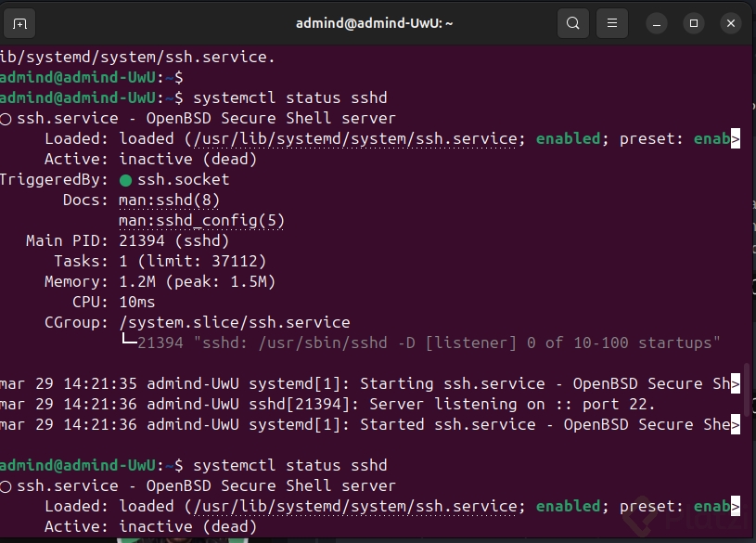Click the hollow status circle beside the last ssh.service

point(6,486)
